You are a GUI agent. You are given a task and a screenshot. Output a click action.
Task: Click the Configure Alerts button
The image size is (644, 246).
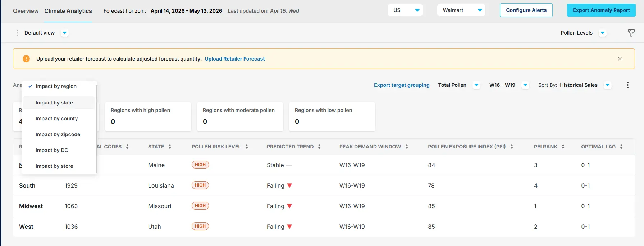coord(526,10)
